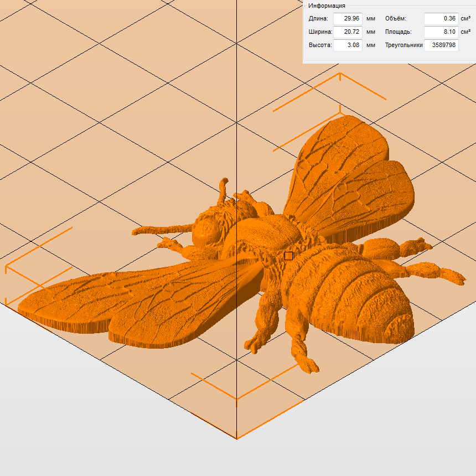Screen dimensions: 476x476
Task: Click the small square pivot marker on bee
Action: [x=288, y=256]
